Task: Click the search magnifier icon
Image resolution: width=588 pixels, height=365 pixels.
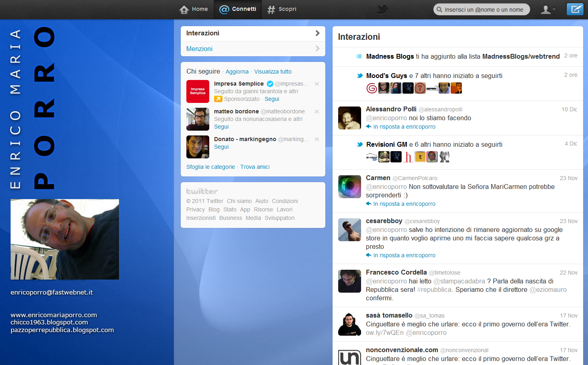Action: click(x=439, y=9)
